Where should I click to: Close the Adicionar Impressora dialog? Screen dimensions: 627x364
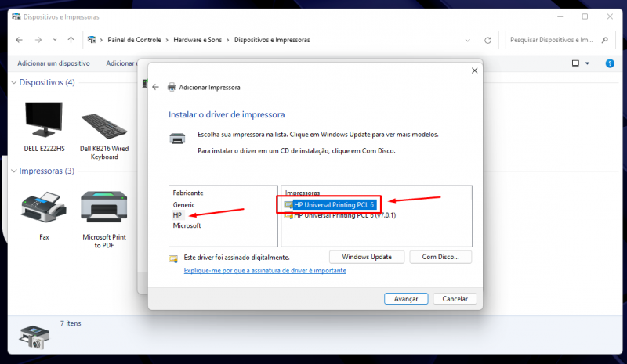click(x=474, y=70)
